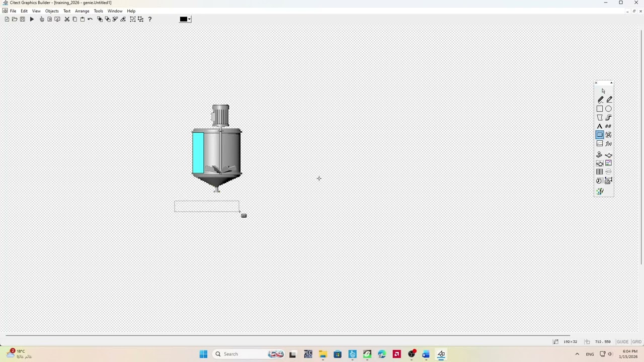Select the Polygon tool in toolbox
The image size is (644, 362).
600,117
